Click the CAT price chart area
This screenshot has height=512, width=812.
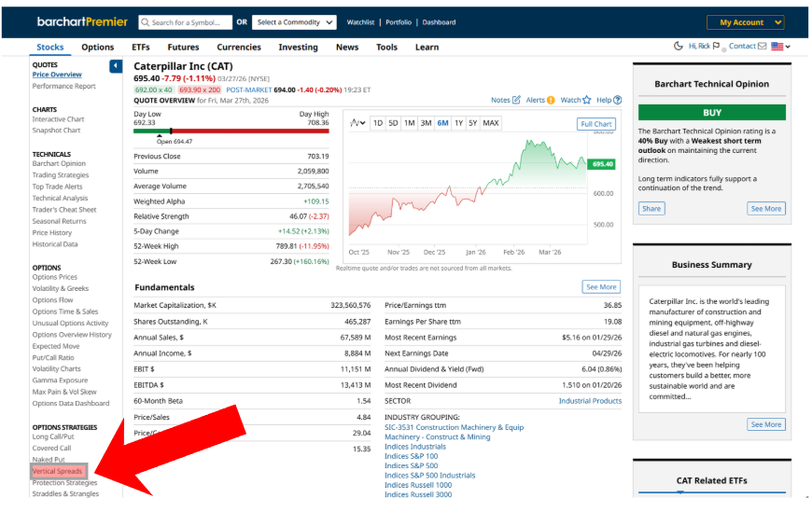469,189
